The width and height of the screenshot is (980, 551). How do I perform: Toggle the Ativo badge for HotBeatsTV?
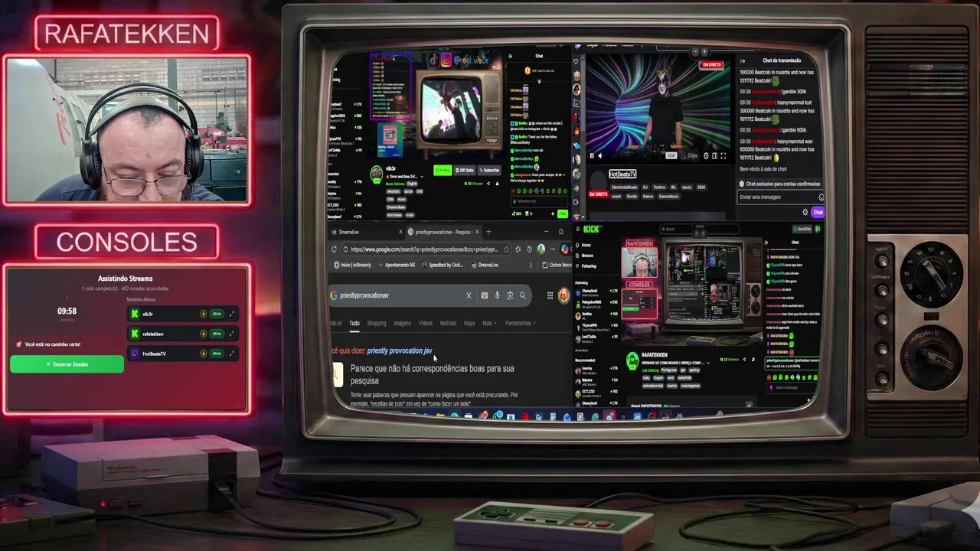click(217, 354)
